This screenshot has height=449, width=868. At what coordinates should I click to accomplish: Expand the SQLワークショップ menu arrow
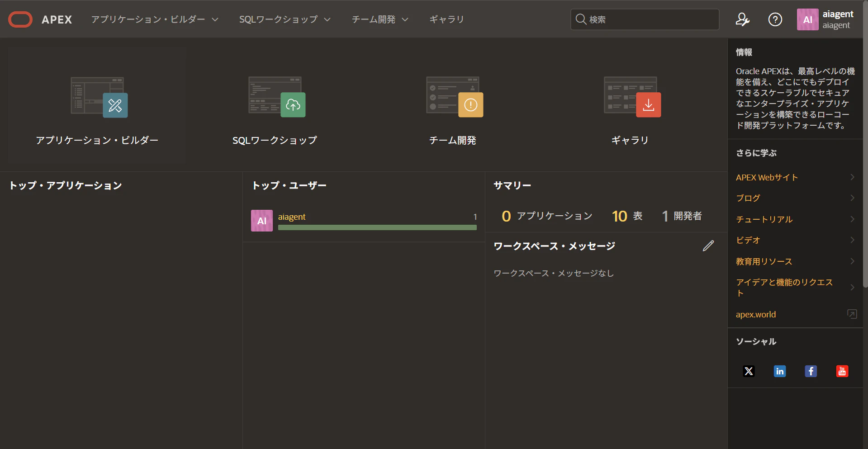pyautogui.click(x=327, y=19)
